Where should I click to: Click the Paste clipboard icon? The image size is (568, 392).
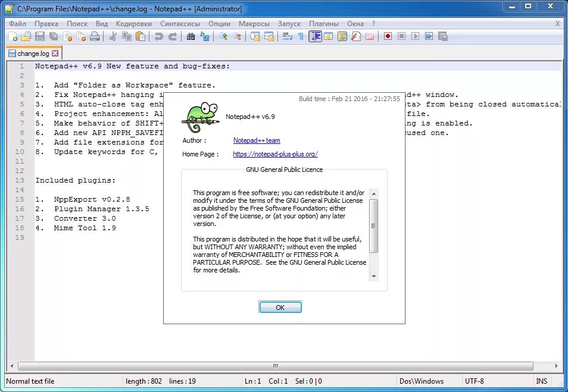tap(141, 36)
